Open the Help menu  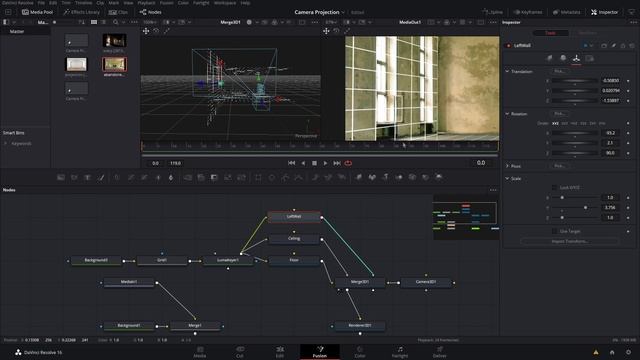coord(245,3)
